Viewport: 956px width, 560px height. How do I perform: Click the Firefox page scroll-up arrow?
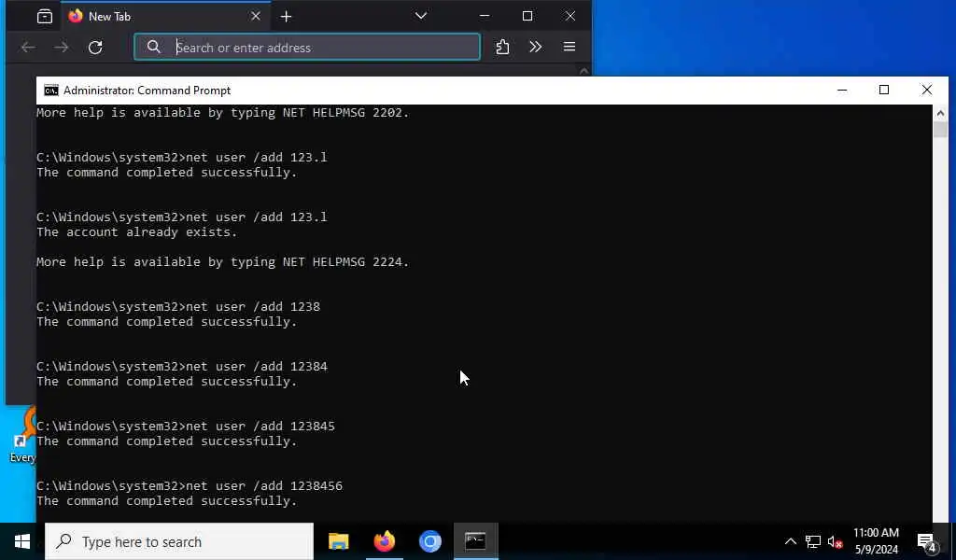click(583, 71)
